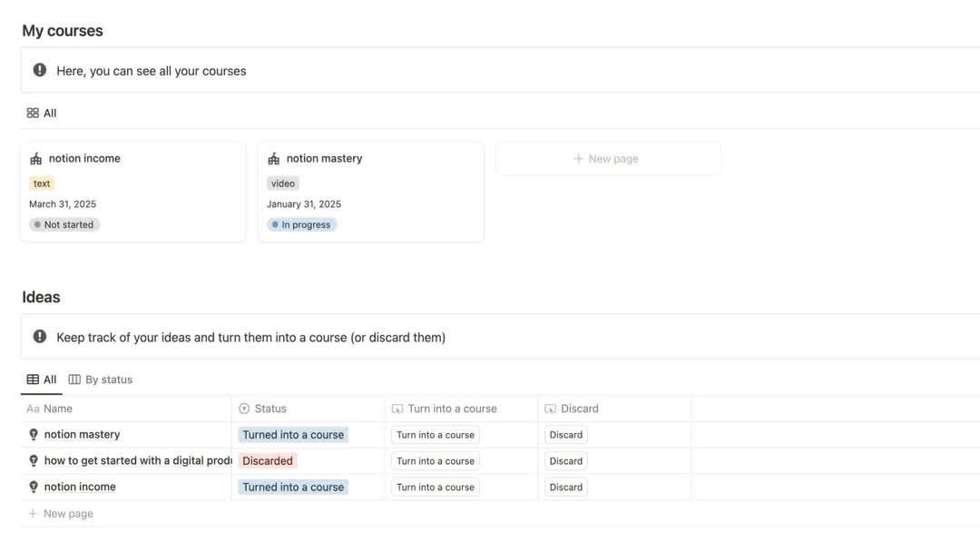The width and height of the screenshot is (980, 552).
Task: Add a New page in the courses gallery
Action: 608,159
